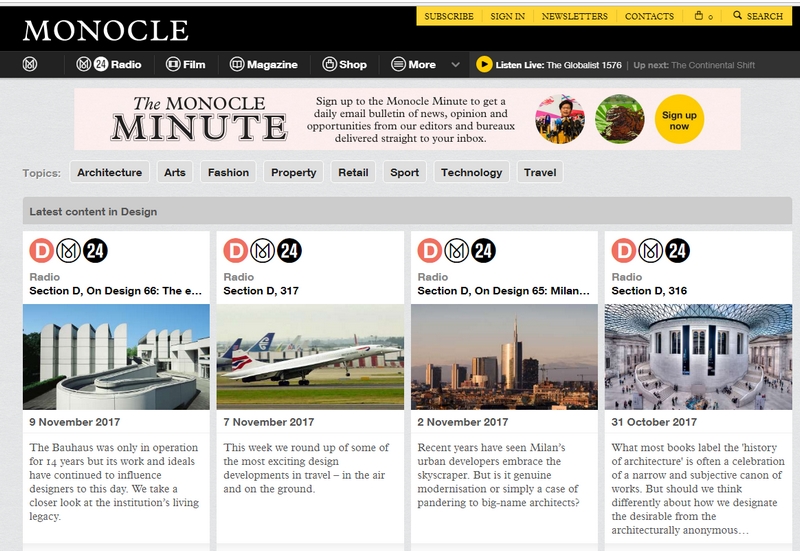This screenshot has height=551, width=800.
Task: Click the SEARCH magnifier button
Action: (x=758, y=16)
